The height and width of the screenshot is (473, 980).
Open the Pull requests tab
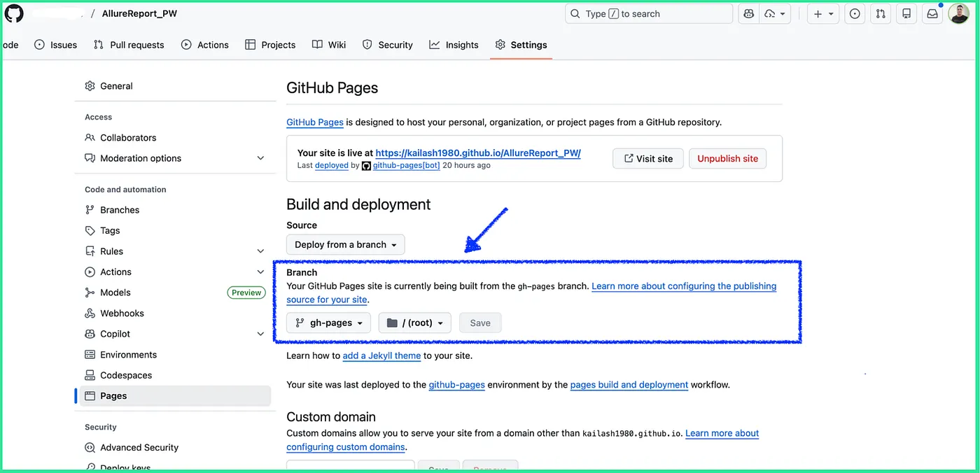[129, 45]
